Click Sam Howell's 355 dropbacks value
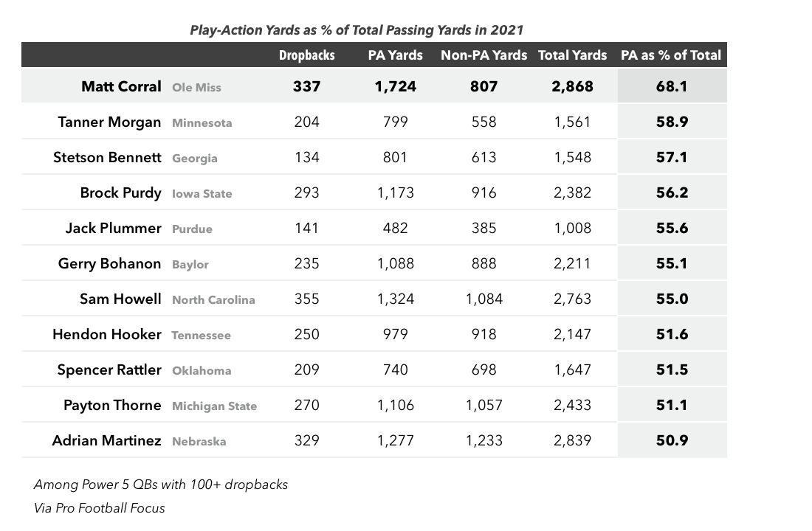The width and height of the screenshot is (812, 531). [x=306, y=299]
